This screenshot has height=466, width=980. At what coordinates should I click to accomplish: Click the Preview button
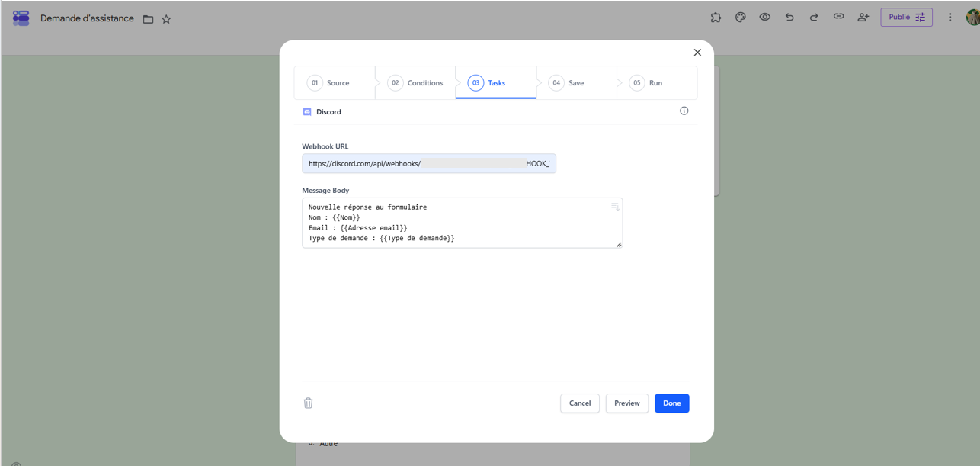(x=627, y=403)
